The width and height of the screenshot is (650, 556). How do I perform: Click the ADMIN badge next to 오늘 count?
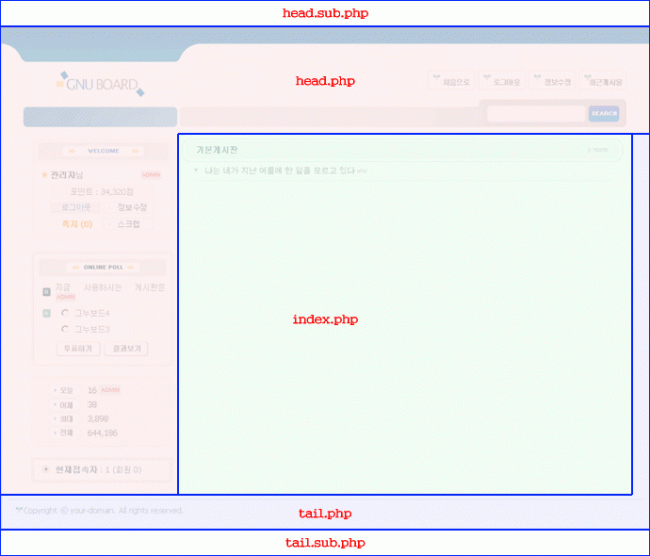click(x=110, y=390)
